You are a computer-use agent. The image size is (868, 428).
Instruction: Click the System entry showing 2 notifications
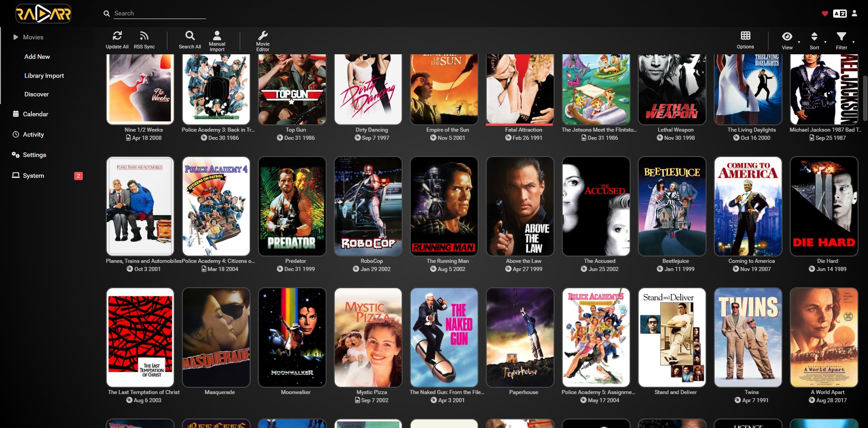[x=33, y=176]
